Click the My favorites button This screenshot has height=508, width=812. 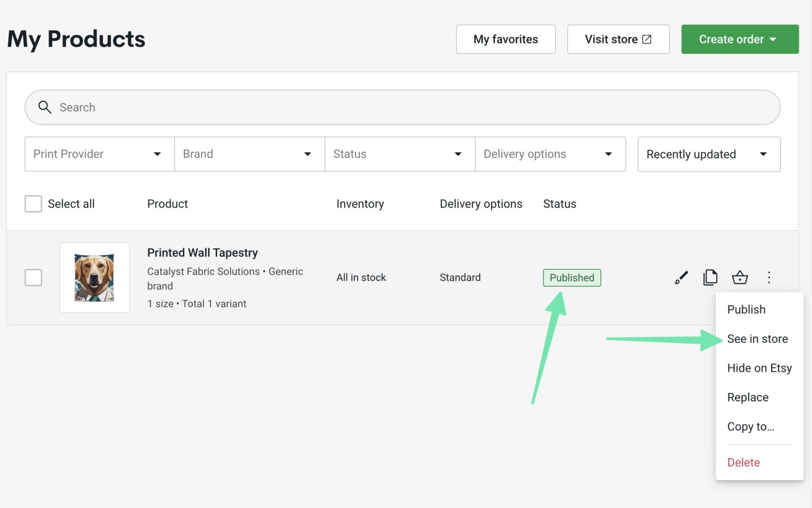tap(505, 39)
